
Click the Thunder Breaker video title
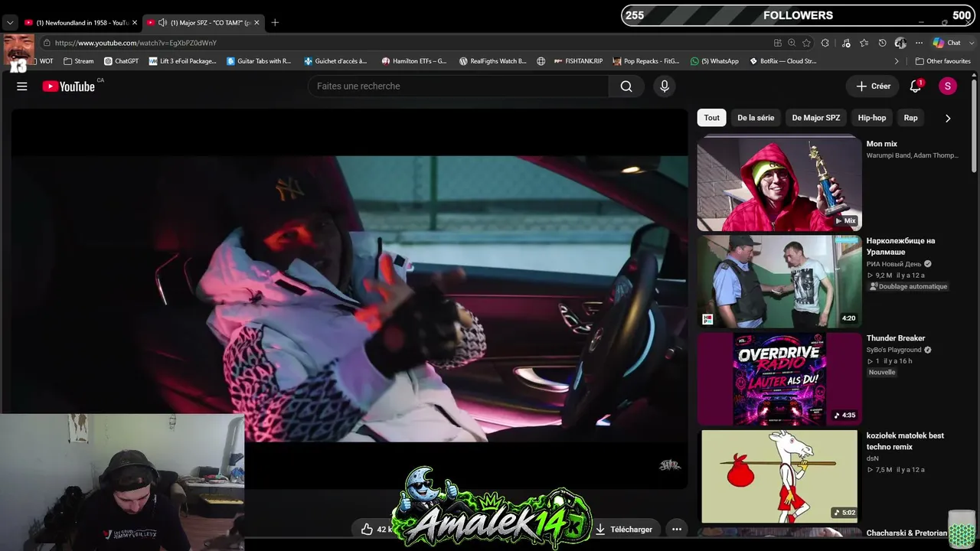(x=896, y=338)
